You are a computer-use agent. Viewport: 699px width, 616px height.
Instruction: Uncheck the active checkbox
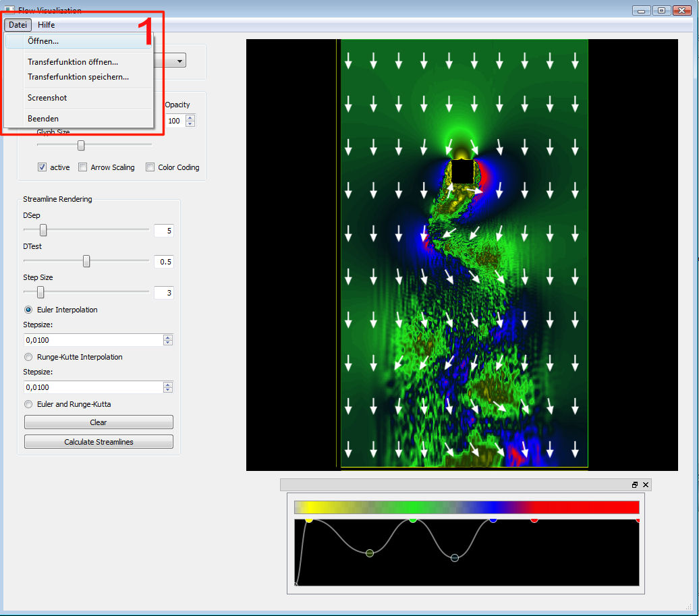[x=42, y=167]
